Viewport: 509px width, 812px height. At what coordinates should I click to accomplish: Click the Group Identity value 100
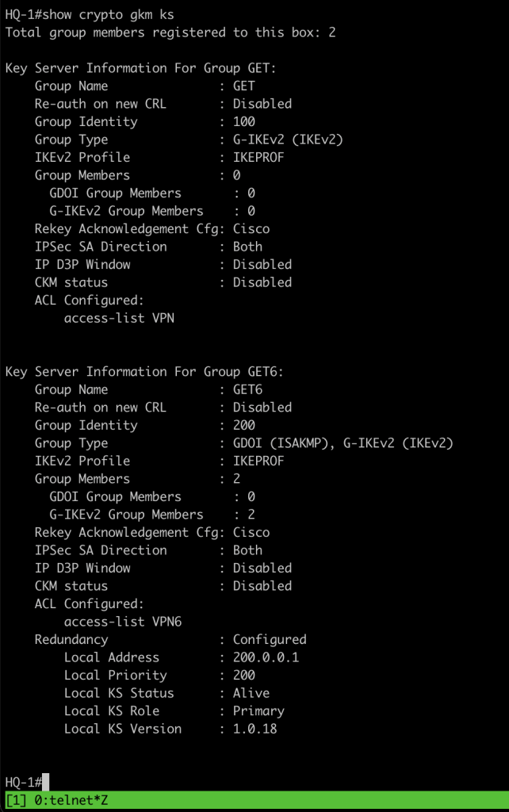click(244, 122)
